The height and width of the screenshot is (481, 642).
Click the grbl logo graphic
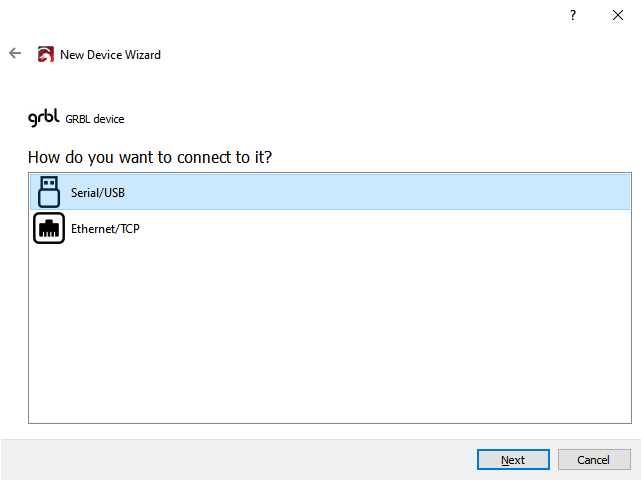44,119
